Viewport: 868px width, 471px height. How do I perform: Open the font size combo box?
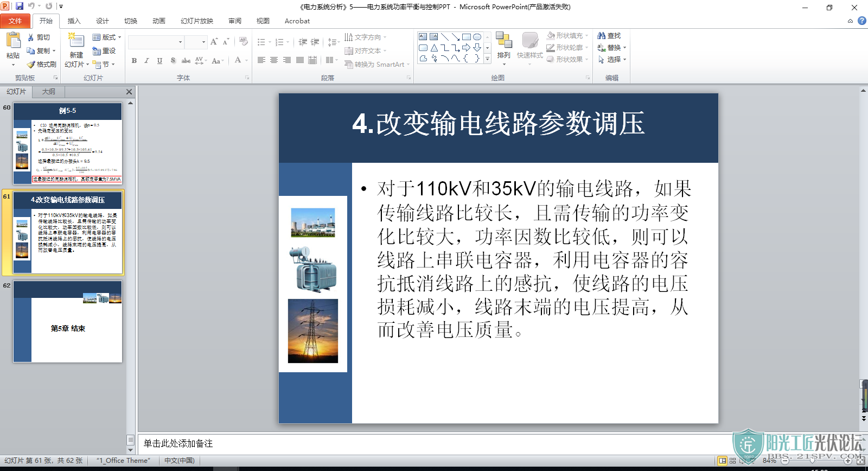(x=196, y=42)
